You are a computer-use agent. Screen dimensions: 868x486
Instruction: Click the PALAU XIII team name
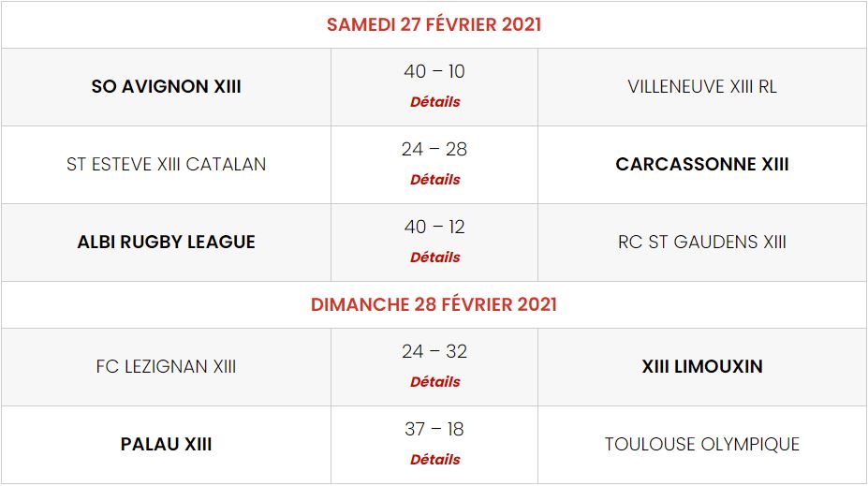[x=167, y=445]
